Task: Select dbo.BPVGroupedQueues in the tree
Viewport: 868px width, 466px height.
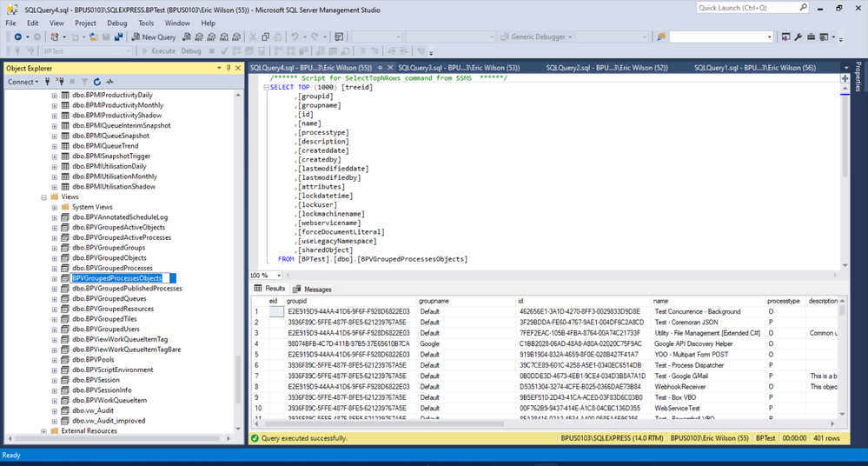Action: click(x=110, y=298)
